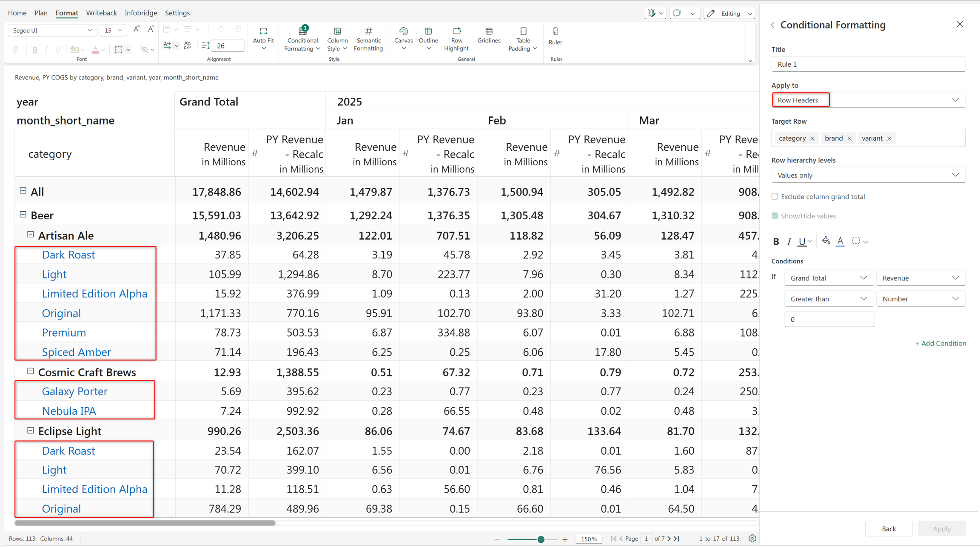The width and height of the screenshot is (980, 547).
Task: Expand the Row hierarchy levels dropdown
Action: pos(868,175)
